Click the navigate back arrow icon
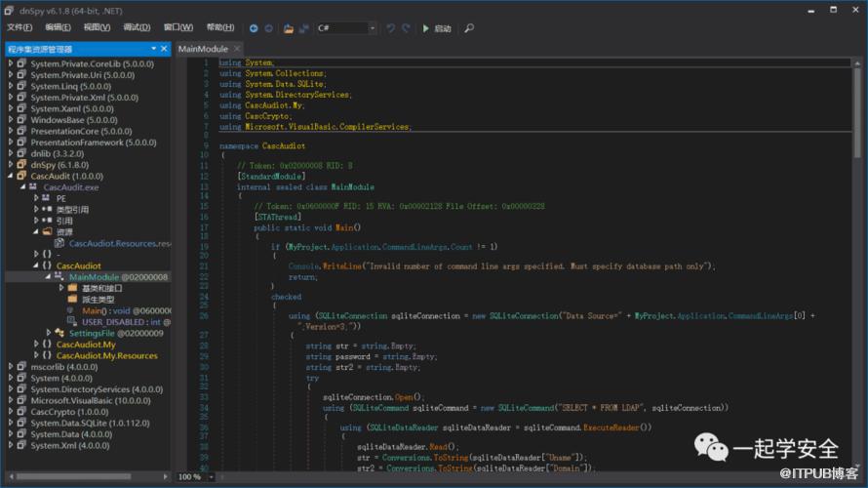 (254, 28)
